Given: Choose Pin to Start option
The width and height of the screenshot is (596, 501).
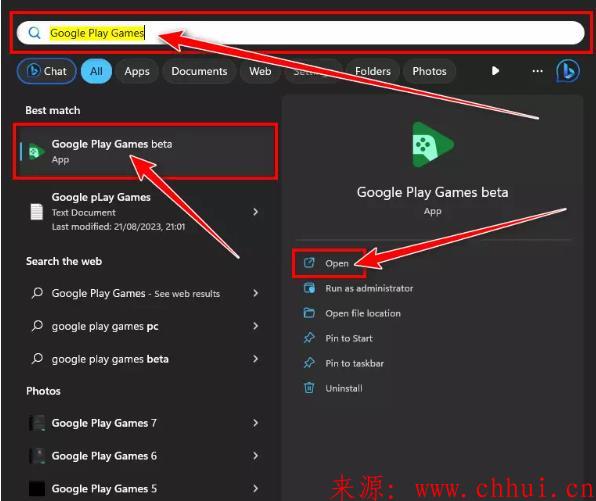Looking at the screenshot, I should [349, 338].
